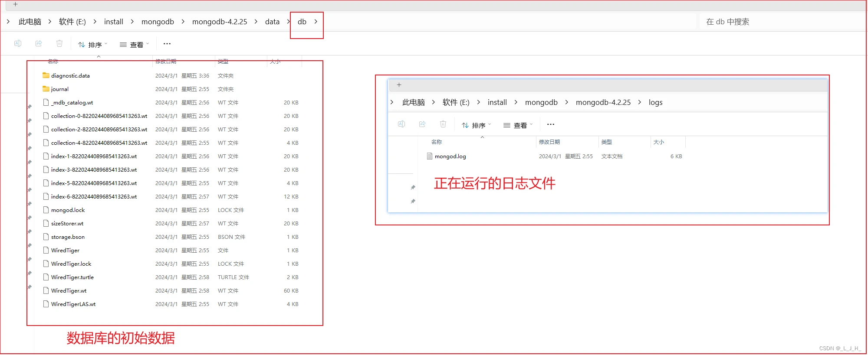Expand the chevron before 此电脑 in the db window
The image size is (868, 355).
click(x=8, y=22)
